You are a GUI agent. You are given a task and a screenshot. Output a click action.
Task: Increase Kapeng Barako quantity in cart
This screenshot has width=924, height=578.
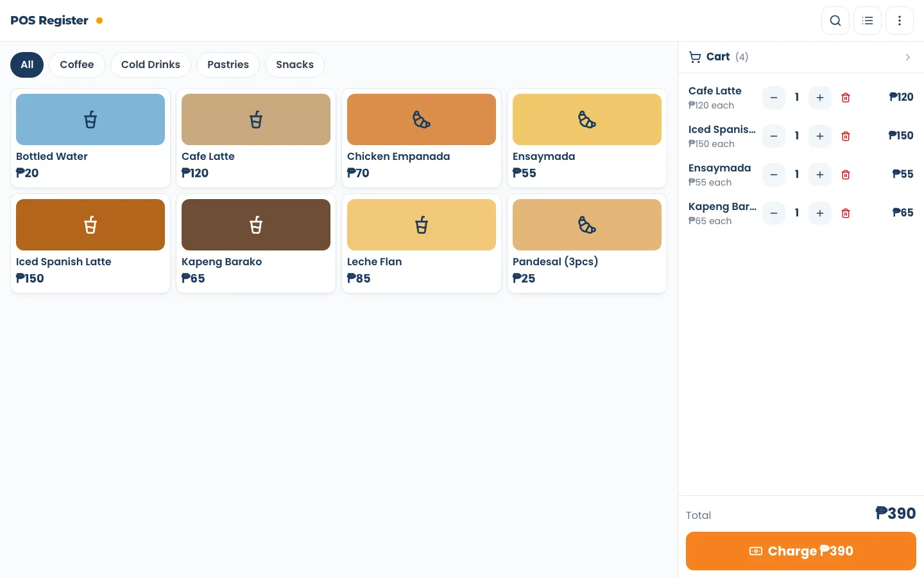(820, 213)
